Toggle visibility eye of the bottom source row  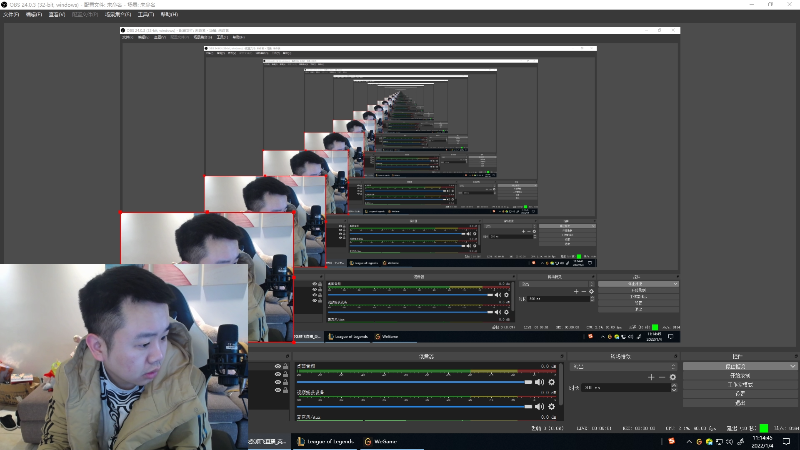278,390
